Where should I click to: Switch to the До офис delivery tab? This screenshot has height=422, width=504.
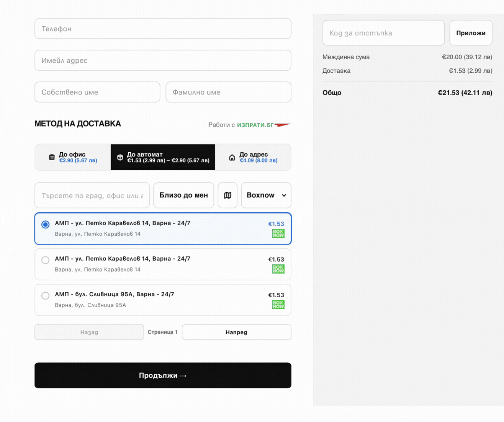click(x=73, y=157)
